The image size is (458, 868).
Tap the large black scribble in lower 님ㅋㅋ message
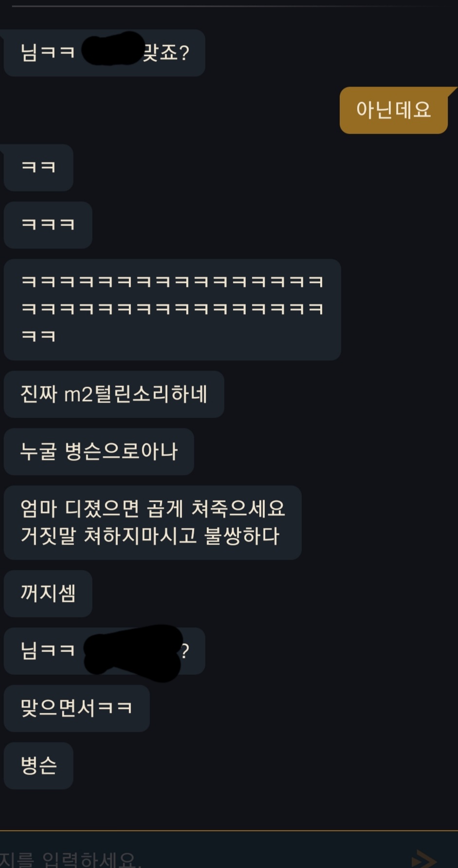pyautogui.click(x=133, y=653)
